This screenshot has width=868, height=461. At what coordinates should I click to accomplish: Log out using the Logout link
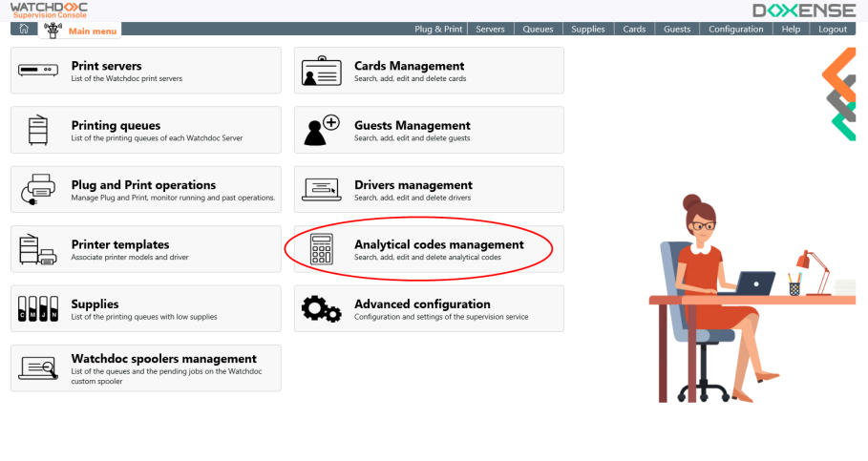click(832, 30)
